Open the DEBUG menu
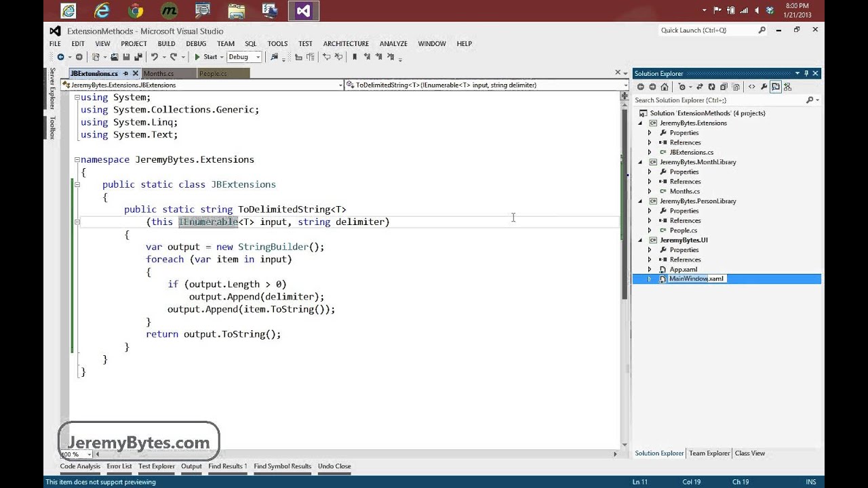Viewport: 868px width, 488px height. [x=196, y=43]
